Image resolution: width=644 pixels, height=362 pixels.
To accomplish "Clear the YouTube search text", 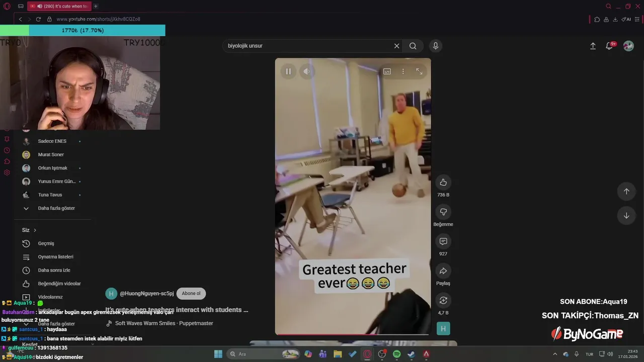I will point(396,46).
